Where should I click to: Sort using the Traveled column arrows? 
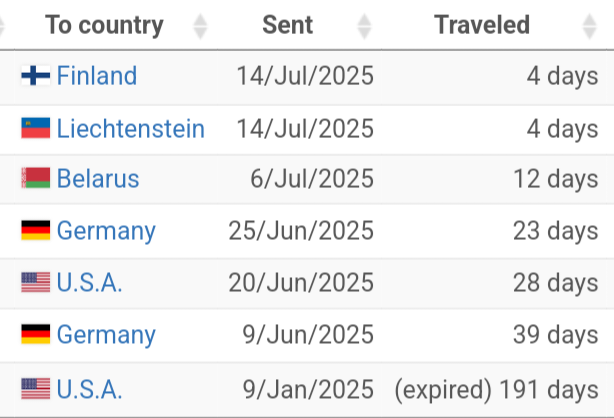(589, 26)
